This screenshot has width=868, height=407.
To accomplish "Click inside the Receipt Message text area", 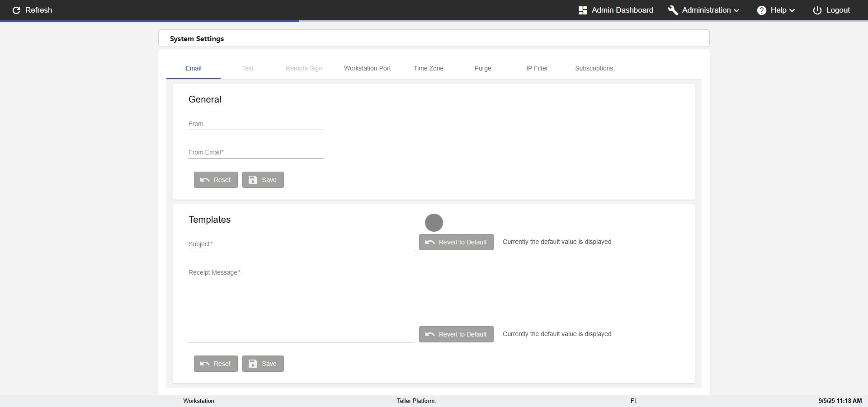I will coord(302,305).
